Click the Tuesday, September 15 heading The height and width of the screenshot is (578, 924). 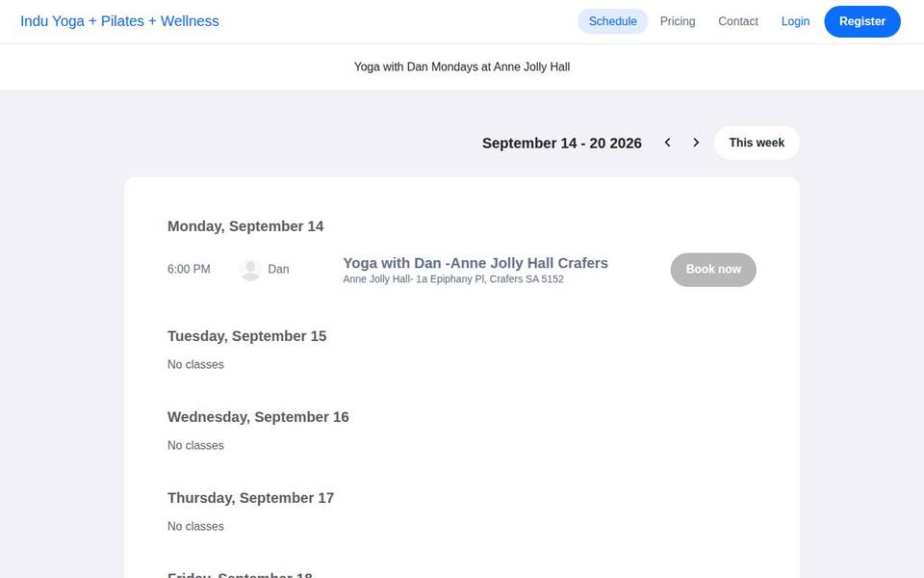click(247, 336)
